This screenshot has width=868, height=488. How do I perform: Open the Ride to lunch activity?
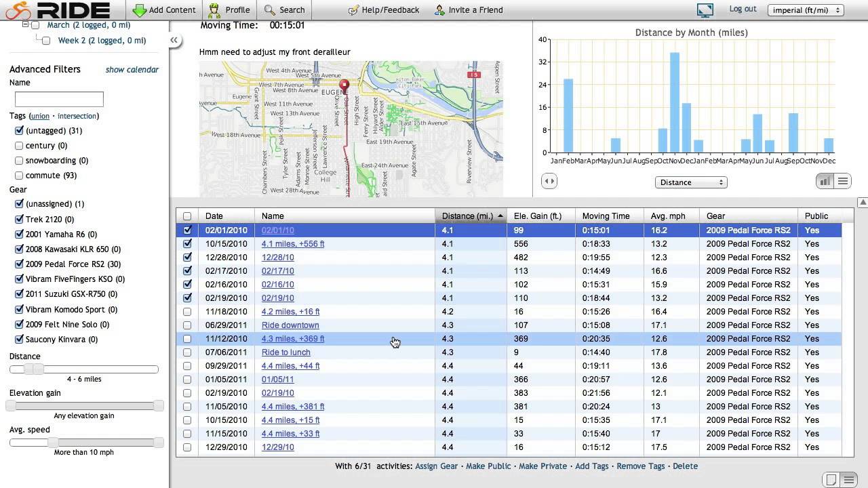286,352
